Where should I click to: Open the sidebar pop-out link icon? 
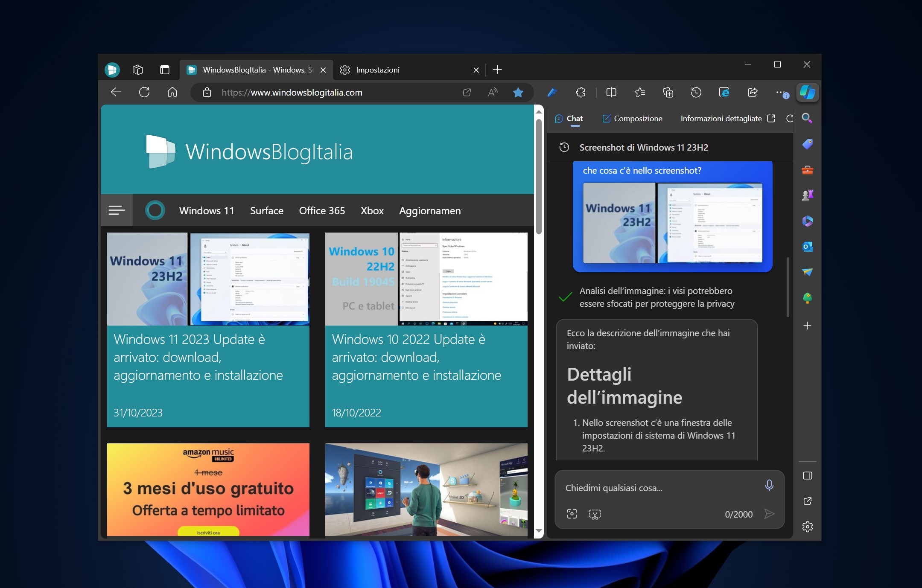tap(807, 501)
